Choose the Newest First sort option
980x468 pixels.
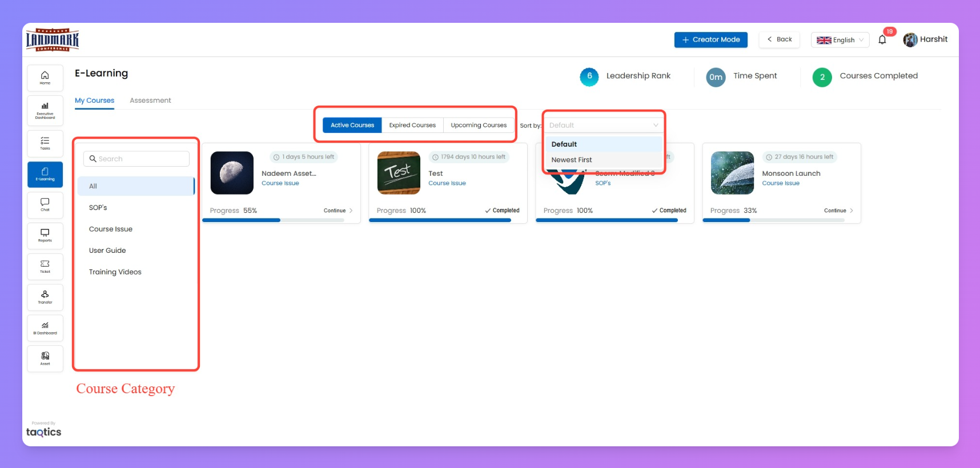click(x=604, y=160)
